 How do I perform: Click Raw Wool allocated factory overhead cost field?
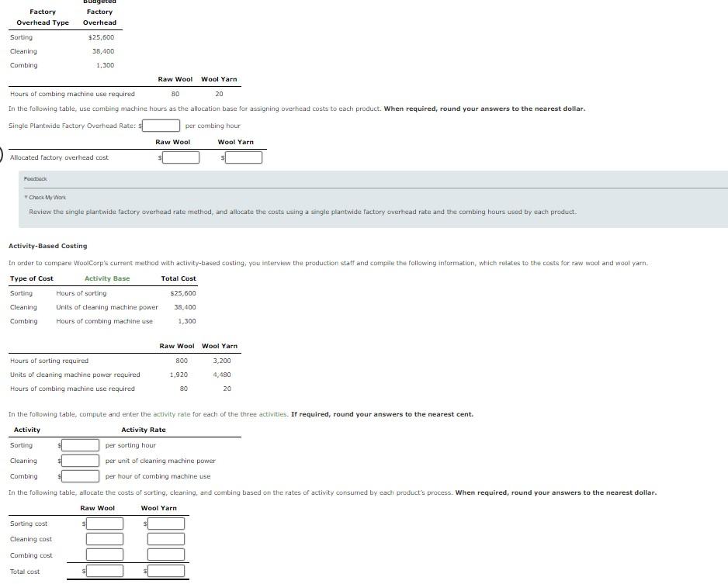(x=181, y=157)
